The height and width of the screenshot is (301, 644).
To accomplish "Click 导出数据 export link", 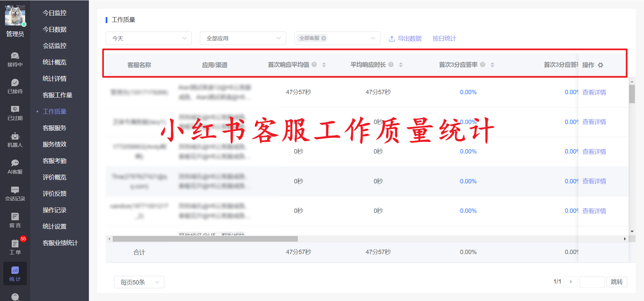I will 410,39.
